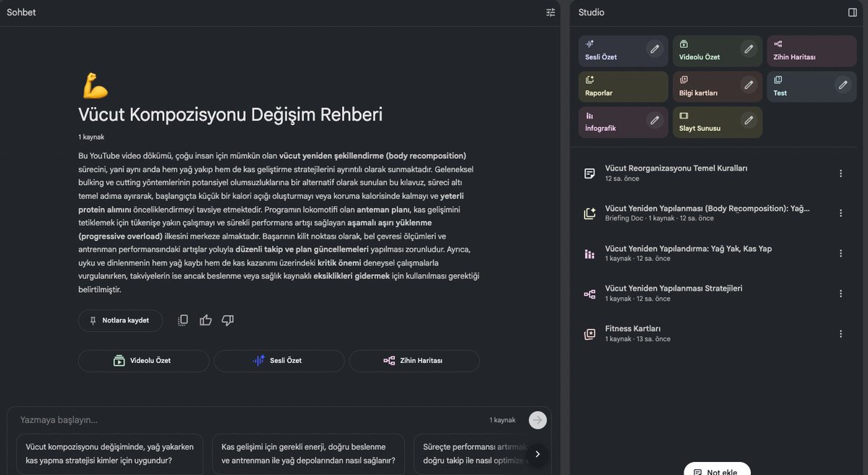Click Notlara kaydet button

(x=120, y=320)
